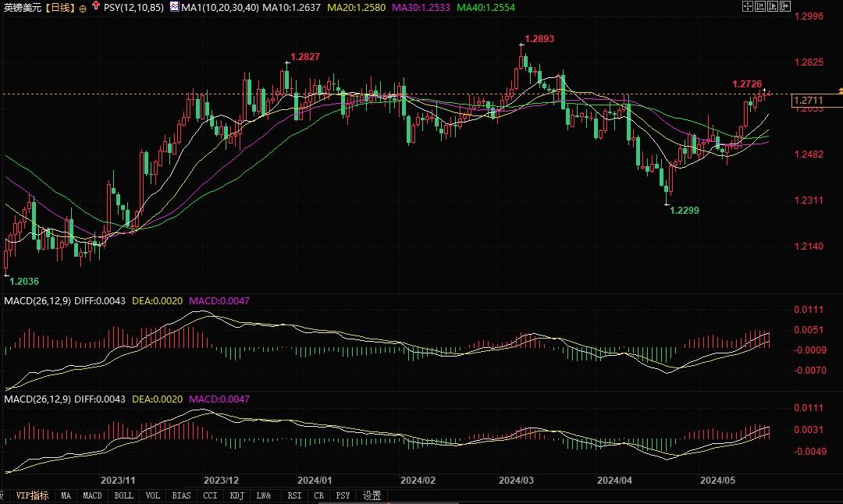Click the red up arrow before PSY
Image resolution: width=843 pixels, height=504 pixels.
pyautogui.click(x=95, y=6)
